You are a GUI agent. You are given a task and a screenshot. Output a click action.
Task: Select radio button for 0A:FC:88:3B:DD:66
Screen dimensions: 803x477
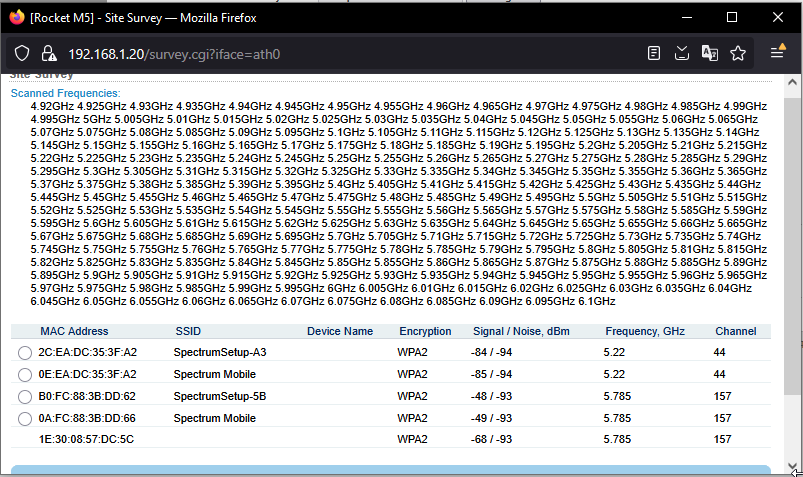point(25,419)
